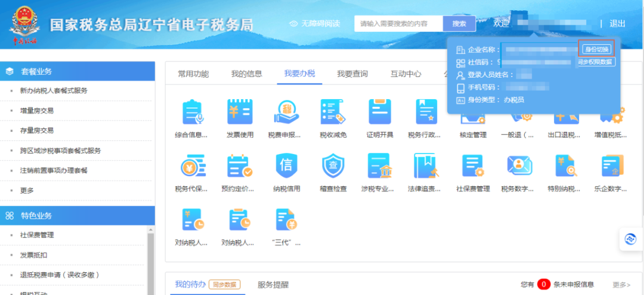The width and height of the screenshot is (644, 295).
Task: Click the 特色业务 section header
Action: point(78,216)
